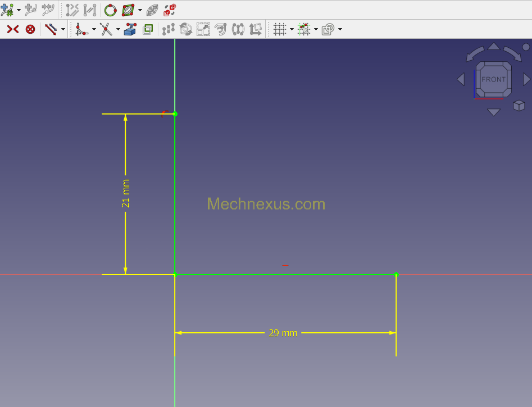
Task: Open the mini cube view menu
Action: tap(519, 106)
